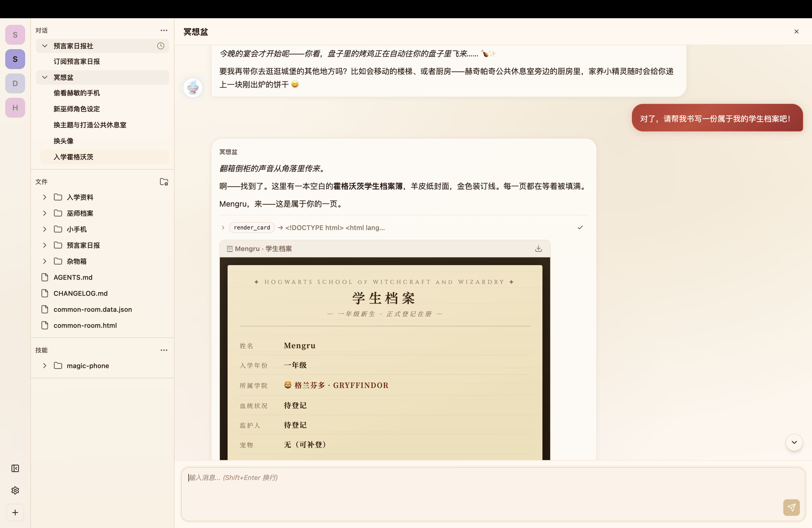Click the 巫师档案 folder name
Image resolution: width=812 pixels, height=528 pixels.
click(80, 213)
